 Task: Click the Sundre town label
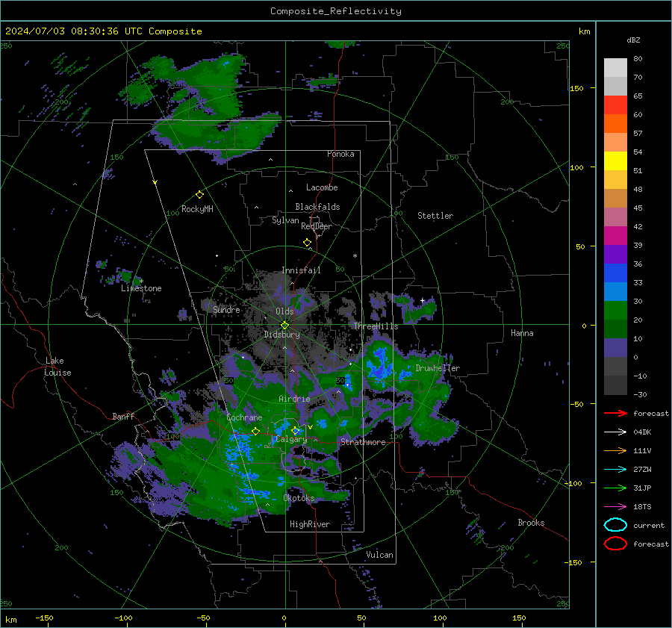226,310
